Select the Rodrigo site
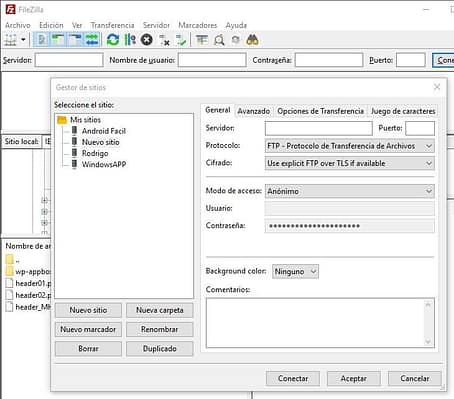The width and height of the screenshot is (454, 399). (95, 153)
